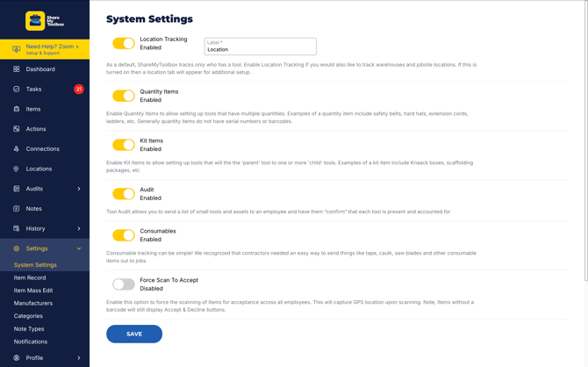Click the blue SAVE button

pos(134,334)
